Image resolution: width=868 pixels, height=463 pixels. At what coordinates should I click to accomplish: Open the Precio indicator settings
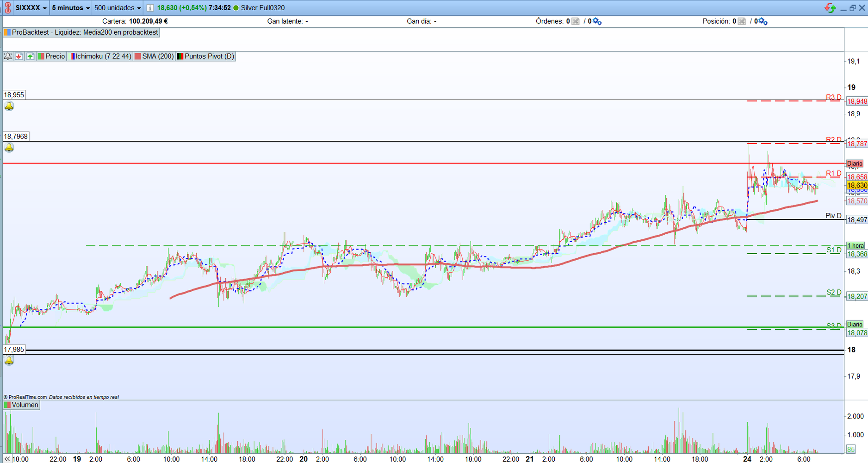[x=51, y=56]
